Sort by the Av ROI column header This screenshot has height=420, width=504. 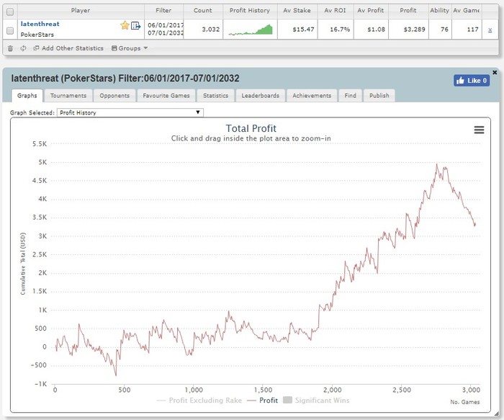click(x=335, y=10)
